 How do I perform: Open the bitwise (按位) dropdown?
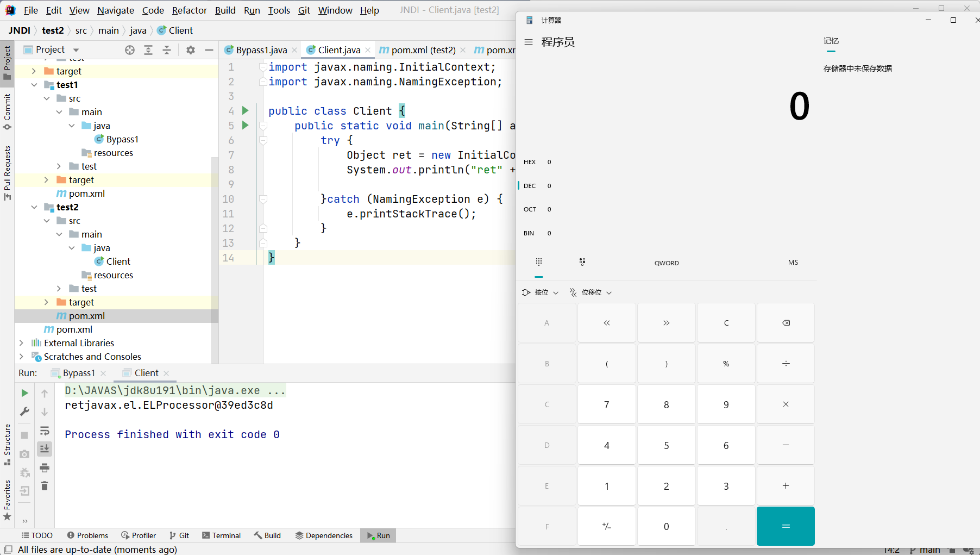[541, 292]
